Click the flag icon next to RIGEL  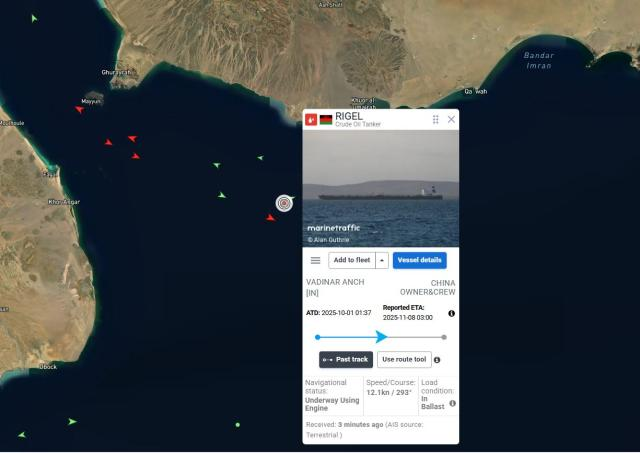pos(326,120)
